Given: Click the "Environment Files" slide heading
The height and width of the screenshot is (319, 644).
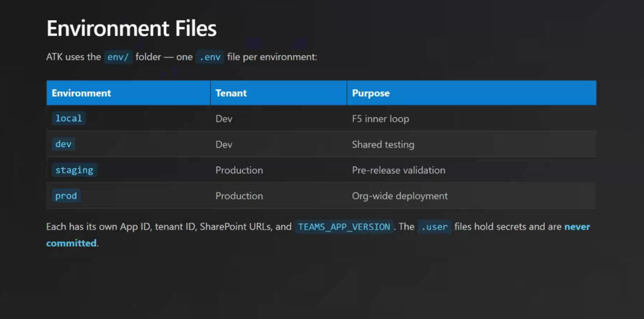Looking at the screenshot, I should pos(131,28).
